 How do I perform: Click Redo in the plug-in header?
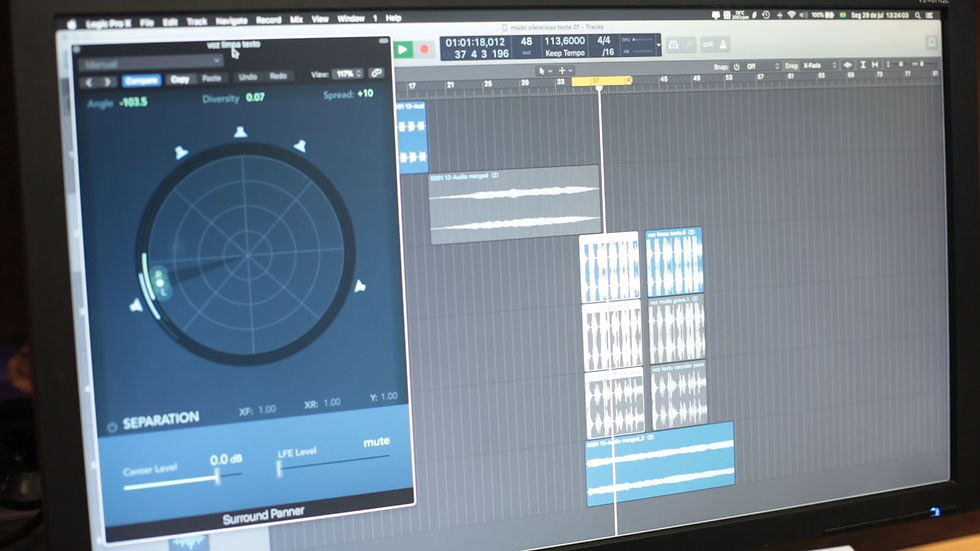coord(278,76)
